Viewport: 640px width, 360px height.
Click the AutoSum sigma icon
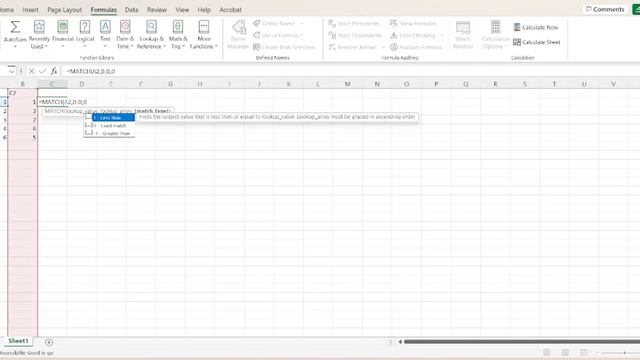click(x=15, y=27)
